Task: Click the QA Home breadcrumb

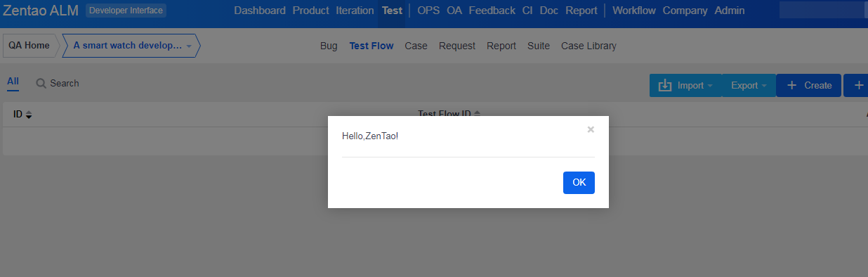Action: coord(29,46)
